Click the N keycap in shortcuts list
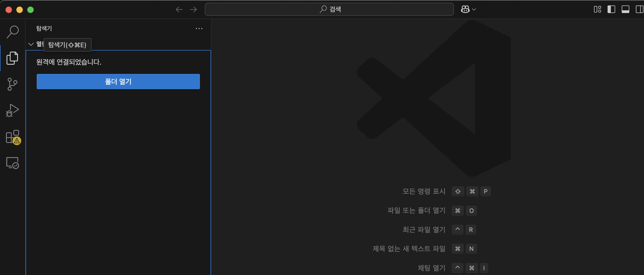 click(471, 249)
